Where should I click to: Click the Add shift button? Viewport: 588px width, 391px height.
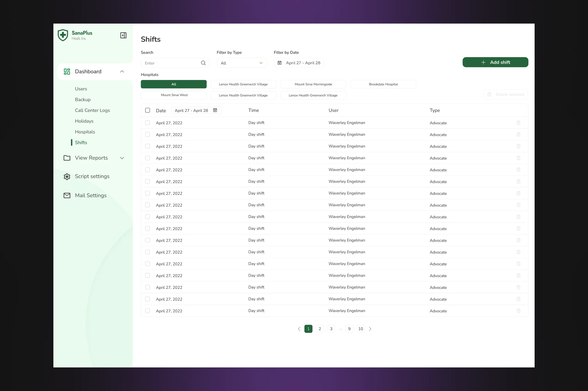(495, 62)
